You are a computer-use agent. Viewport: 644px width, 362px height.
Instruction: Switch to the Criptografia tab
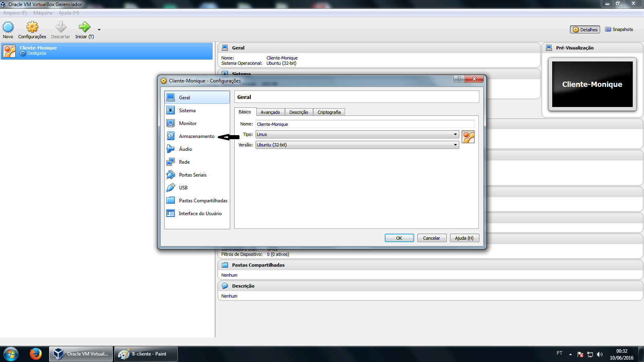[329, 112]
